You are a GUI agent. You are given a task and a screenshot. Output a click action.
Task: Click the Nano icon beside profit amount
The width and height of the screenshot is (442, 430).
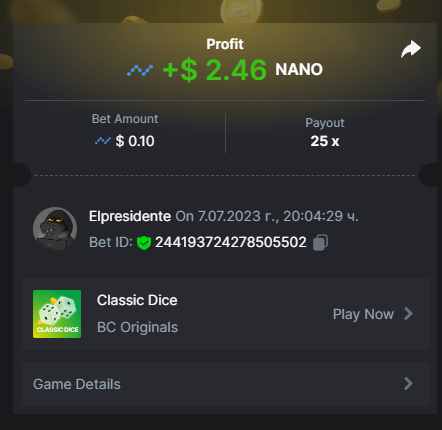click(140, 70)
